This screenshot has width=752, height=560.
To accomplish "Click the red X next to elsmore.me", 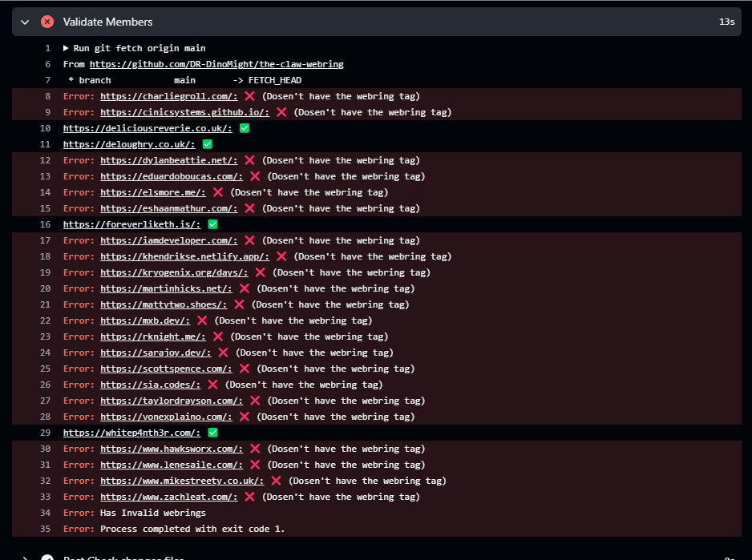I will point(218,192).
